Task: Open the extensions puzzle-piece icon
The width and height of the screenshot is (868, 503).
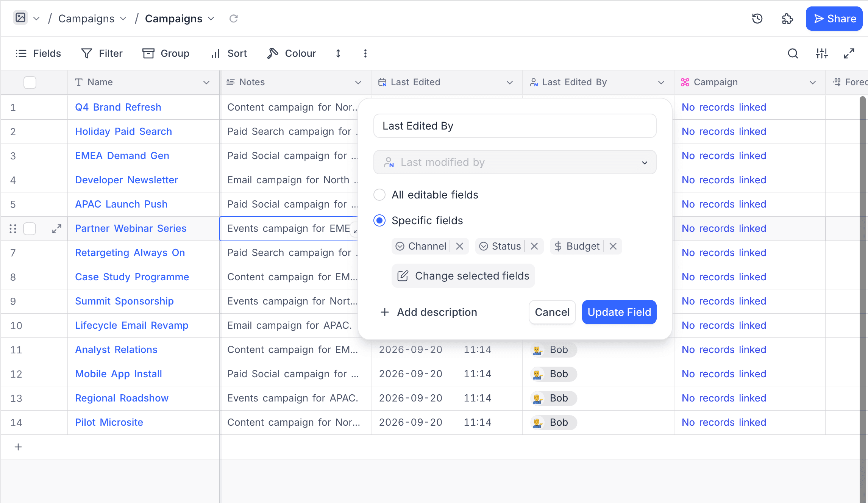Action: [x=787, y=19]
